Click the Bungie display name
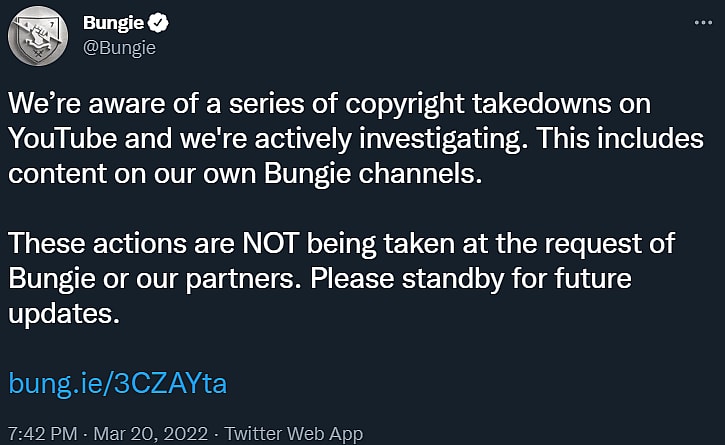This screenshot has width=725, height=445. point(114,23)
